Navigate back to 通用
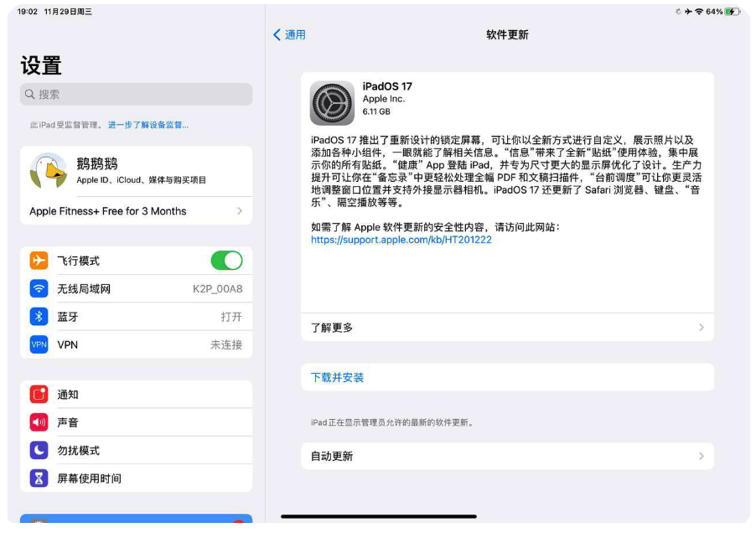This screenshot has width=756, height=533. pyautogui.click(x=289, y=34)
